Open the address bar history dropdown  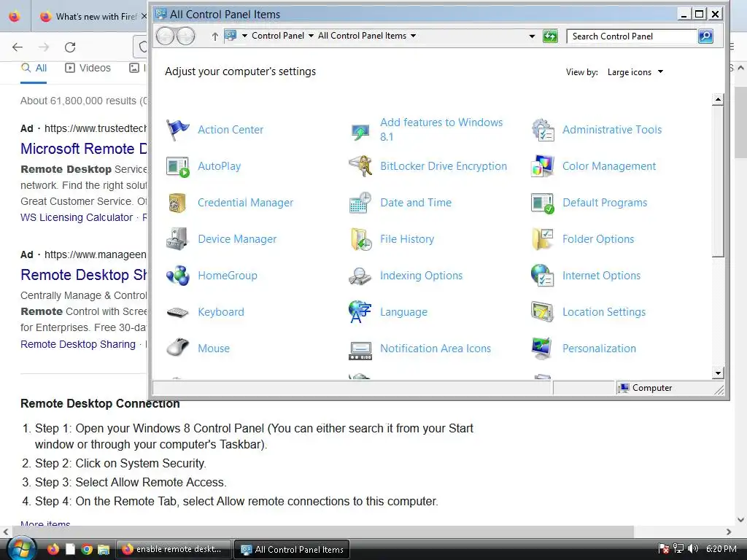coord(532,36)
